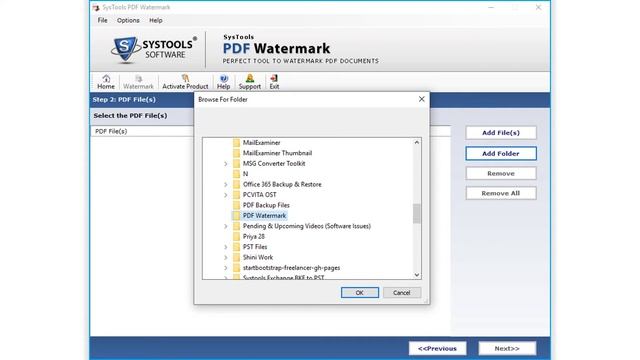This screenshot has width=640, height=360.
Task: Cancel the Browse For Folder dialog
Action: tap(402, 293)
